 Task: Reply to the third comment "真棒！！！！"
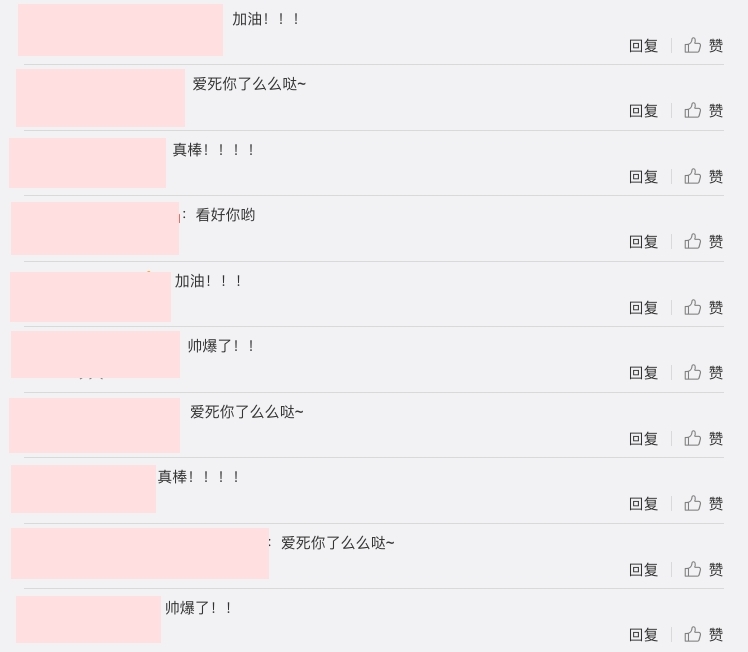[x=643, y=177]
